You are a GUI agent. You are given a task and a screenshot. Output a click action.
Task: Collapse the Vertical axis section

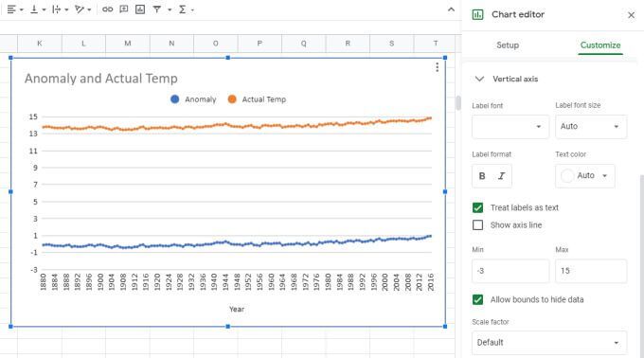(x=480, y=79)
